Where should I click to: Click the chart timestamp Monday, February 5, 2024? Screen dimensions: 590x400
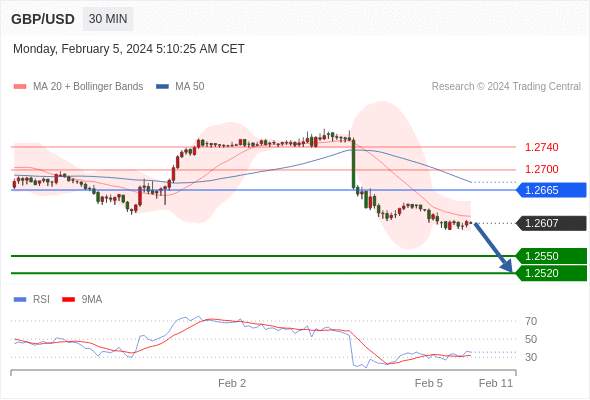pos(129,49)
